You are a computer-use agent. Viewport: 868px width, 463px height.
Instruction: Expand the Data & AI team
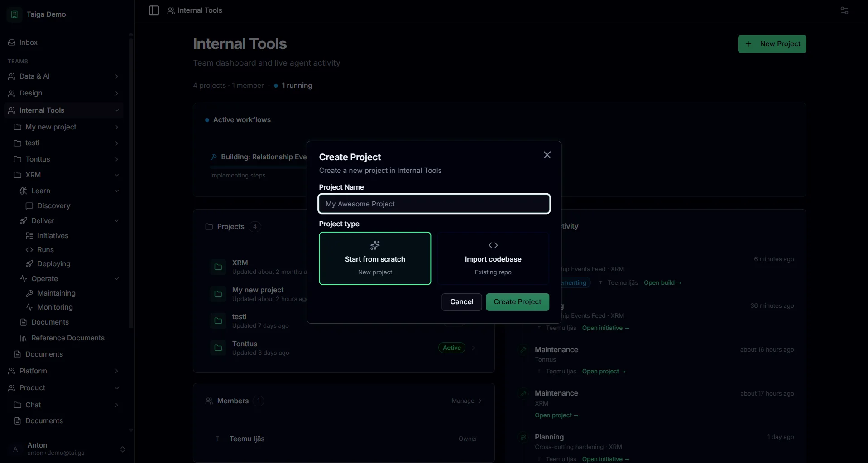(116, 76)
